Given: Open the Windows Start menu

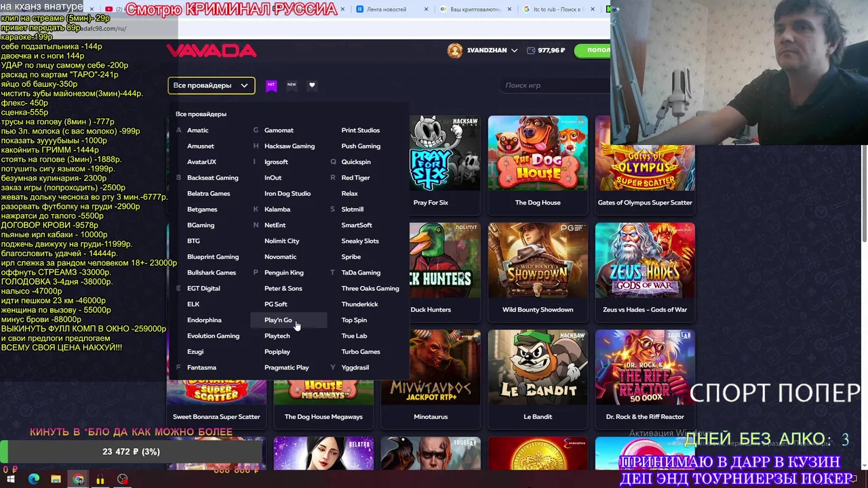Looking at the screenshot, I should point(11,479).
